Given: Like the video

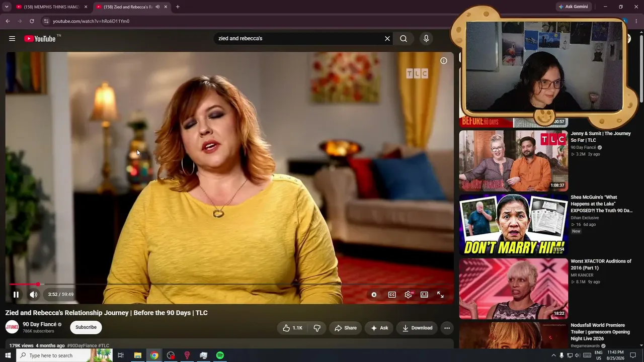Looking at the screenshot, I should [292, 328].
